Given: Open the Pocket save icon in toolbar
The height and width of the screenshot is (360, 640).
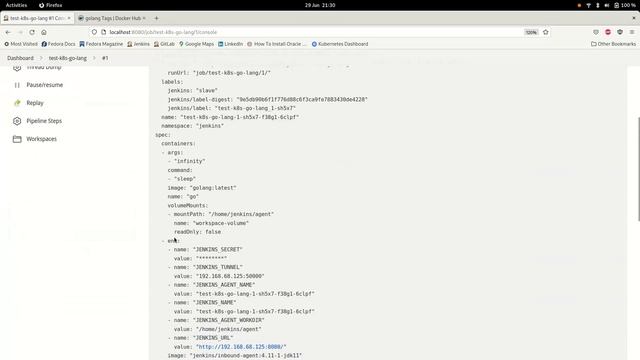Looking at the screenshot, I should pos(596,32).
